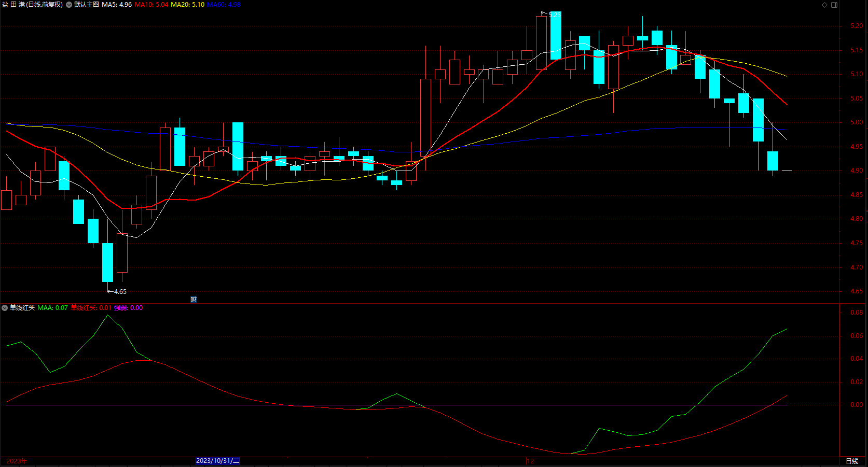Click the 0.08 indicator axis label
Image resolution: width=868 pixels, height=467 pixels.
857,313
